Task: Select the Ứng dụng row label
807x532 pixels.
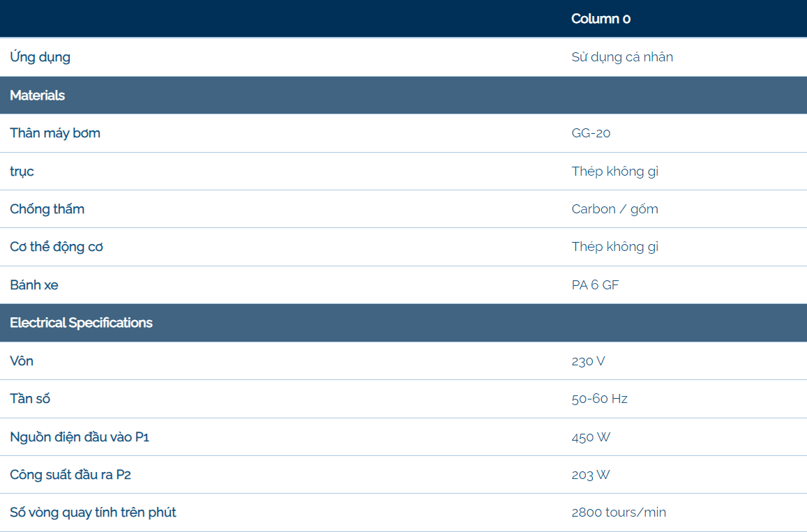Action: 40,57
